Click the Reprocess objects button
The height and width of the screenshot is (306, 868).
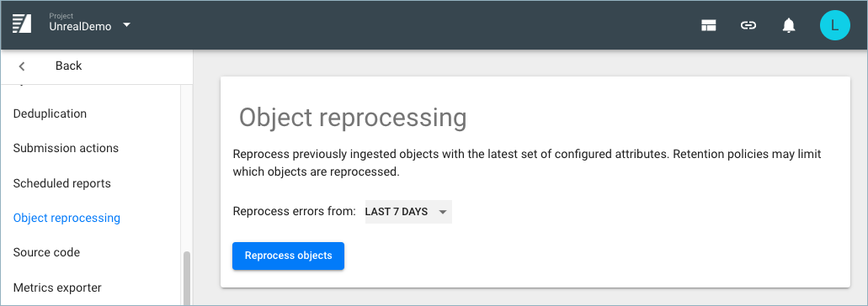pos(289,256)
